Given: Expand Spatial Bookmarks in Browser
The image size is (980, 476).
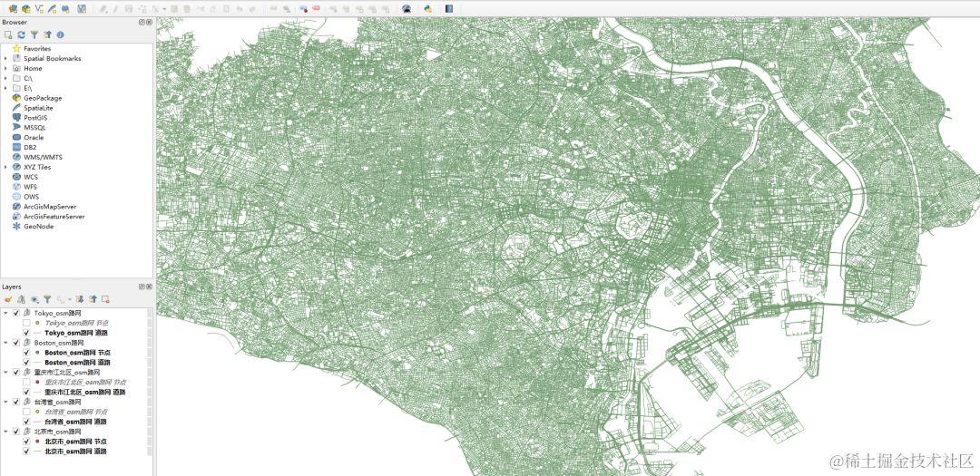Looking at the screenshot, I should [5, 58].
